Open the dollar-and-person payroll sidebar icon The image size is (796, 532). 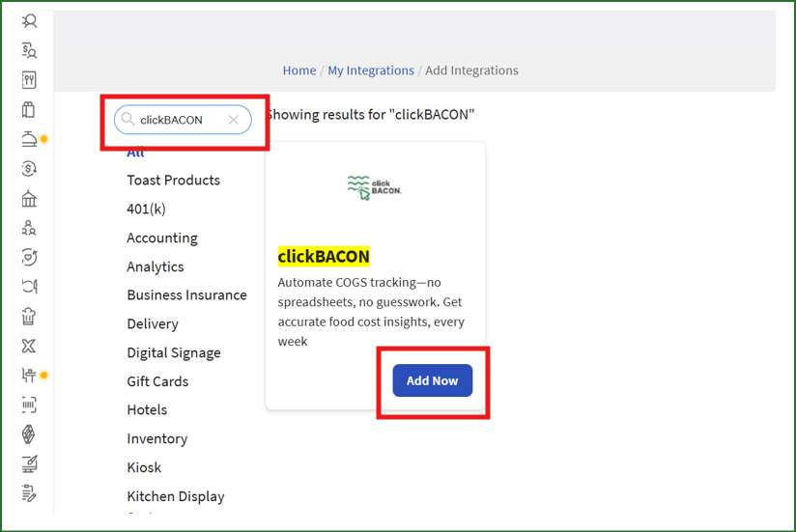tap(29, 50)
